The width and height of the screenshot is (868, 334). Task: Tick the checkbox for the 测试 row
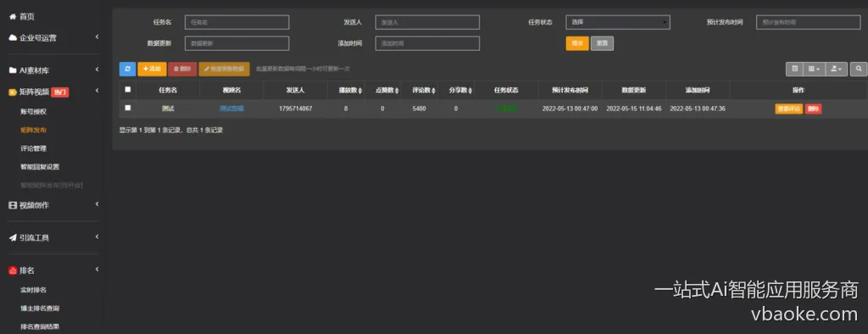click(128, 108)
